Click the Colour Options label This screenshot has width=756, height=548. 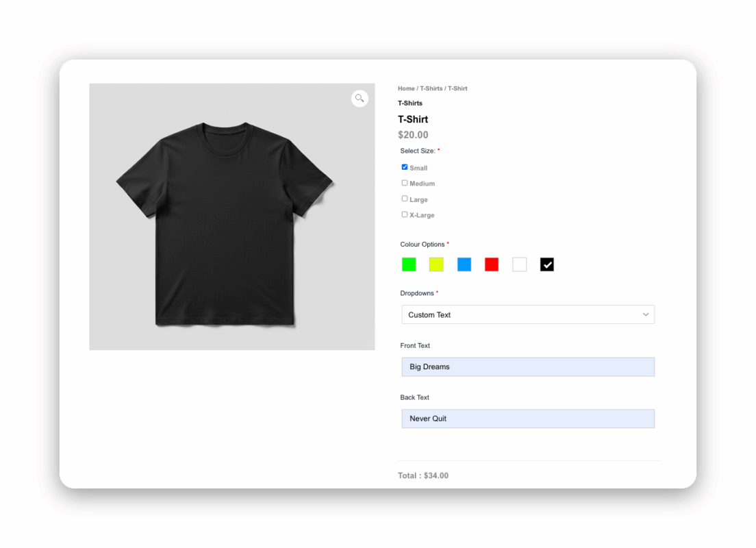423,245
